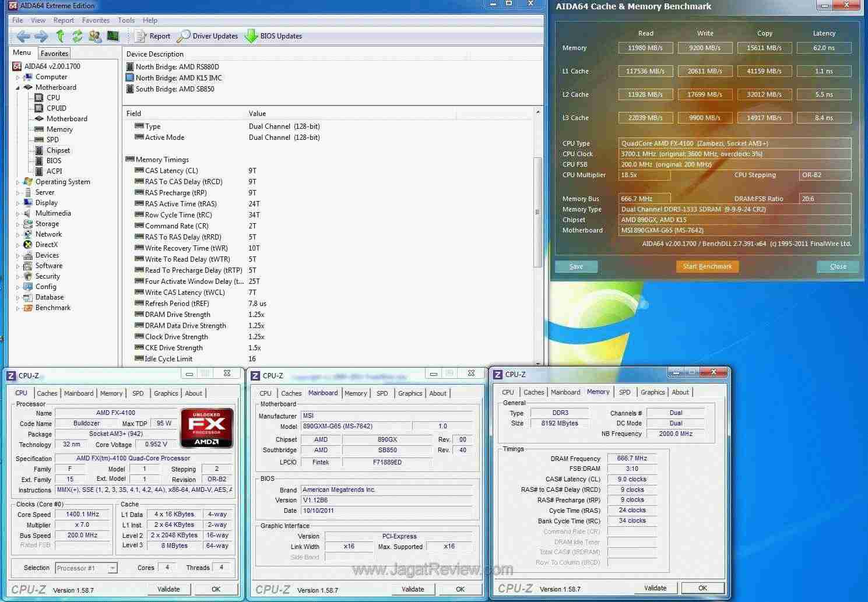Select the ACPI tree item
Image resolution: width=868 pixels, height=602 pixels.
[54, 171]
